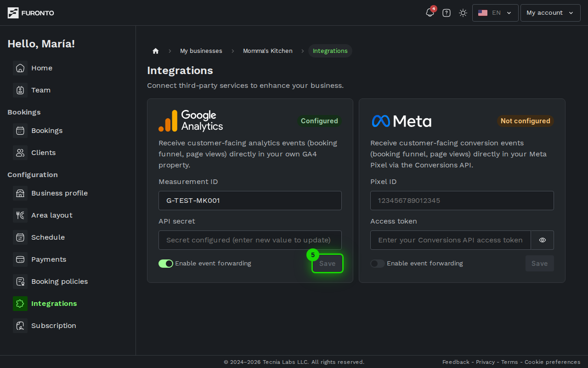Toggle light theme sun icon
The width and height of the screenshot is (588, 368).
[463, 13]
